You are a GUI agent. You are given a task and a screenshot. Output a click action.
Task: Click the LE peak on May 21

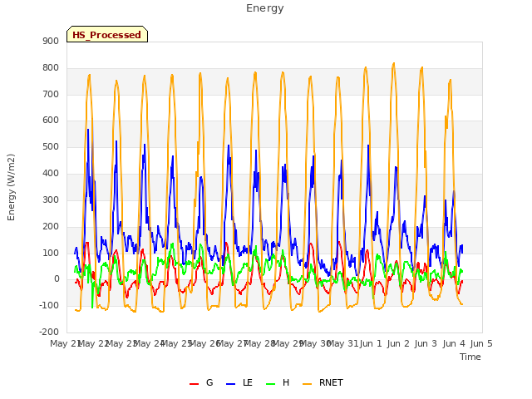(88, 130)
